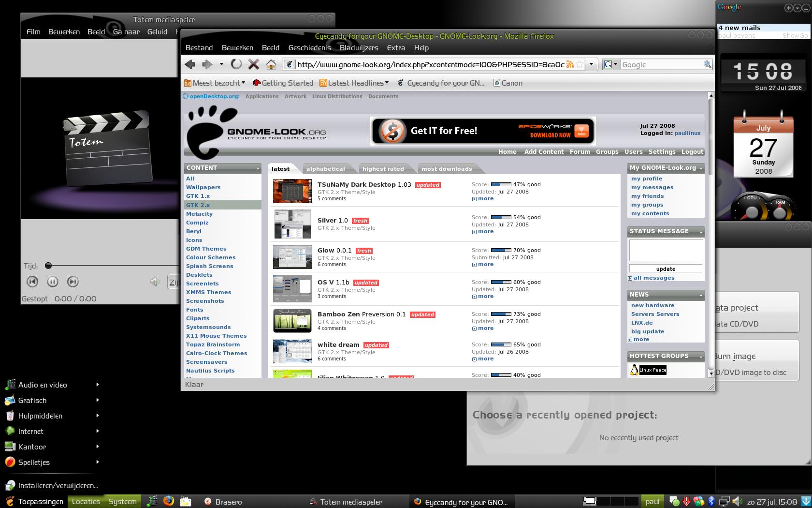Open the Audio en video submenu
Screen dimensions: 812x508
[x=52, y=385]
